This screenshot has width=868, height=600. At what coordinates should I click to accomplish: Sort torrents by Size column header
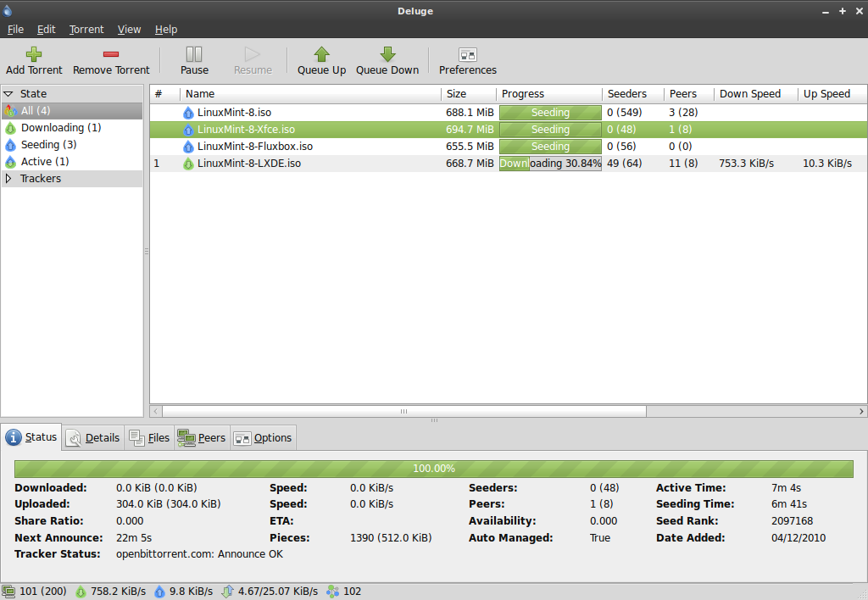(469, 94)
